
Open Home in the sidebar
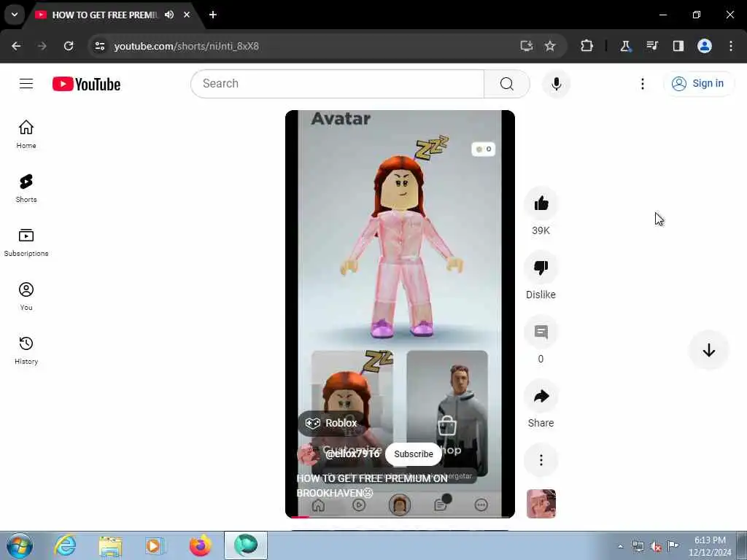pyautogui.click(x=26, y=134)
